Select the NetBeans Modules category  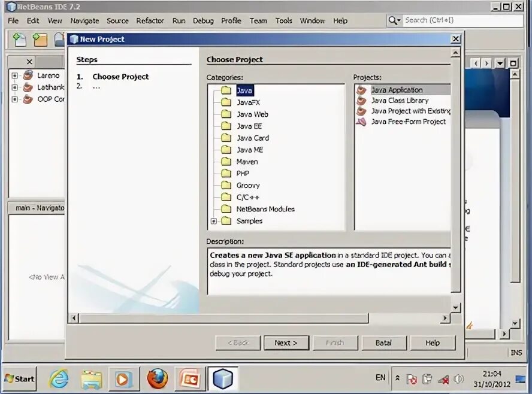265,209
